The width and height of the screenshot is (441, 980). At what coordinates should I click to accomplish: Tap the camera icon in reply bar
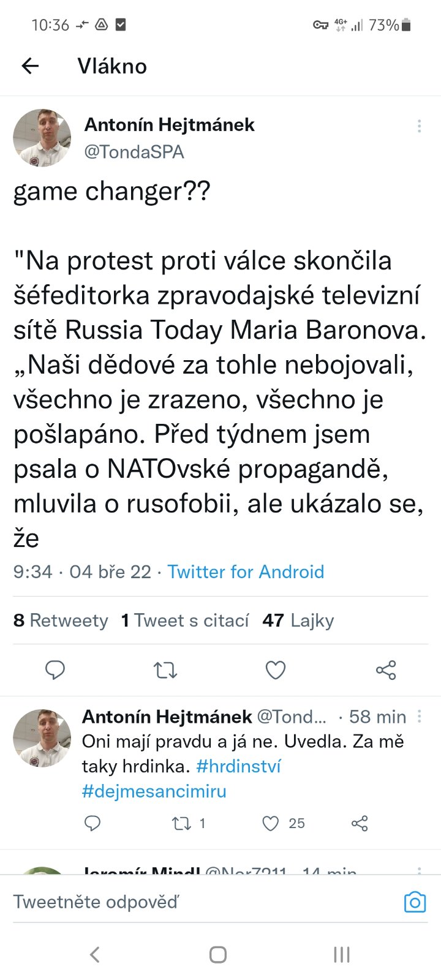[x=415, y=902]
